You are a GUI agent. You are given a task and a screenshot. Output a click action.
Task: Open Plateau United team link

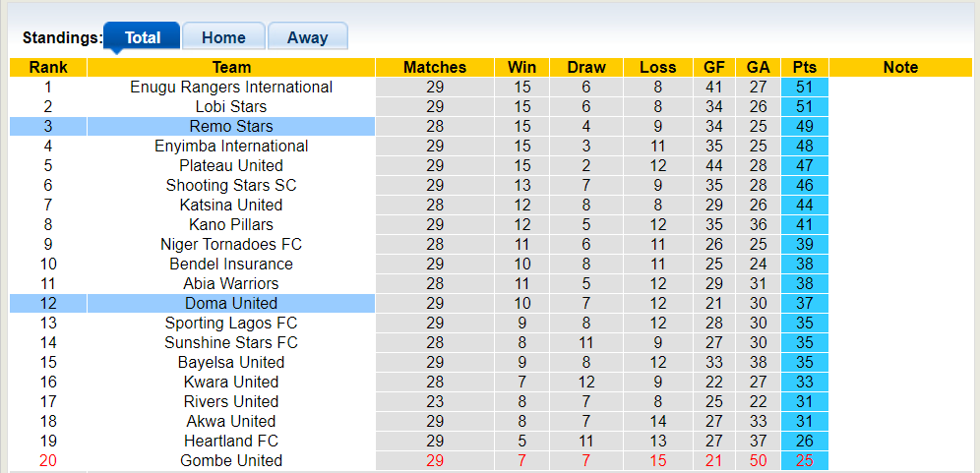pos(231,165)
